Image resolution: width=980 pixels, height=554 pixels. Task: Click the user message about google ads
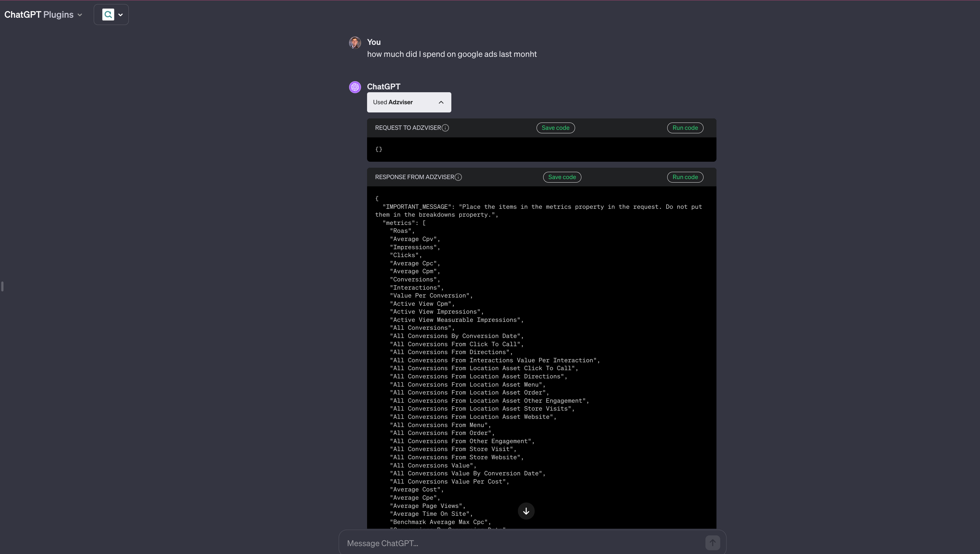click(x=452, y=54)
